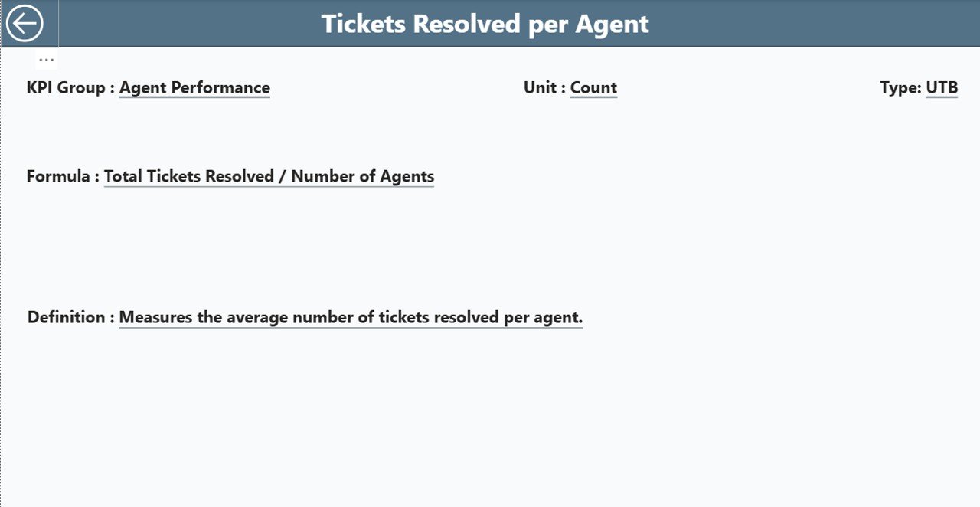The width and height of the screenshot is (980, 507).
Task: Select the Agent Performance value
Action: tap(194, 88)
